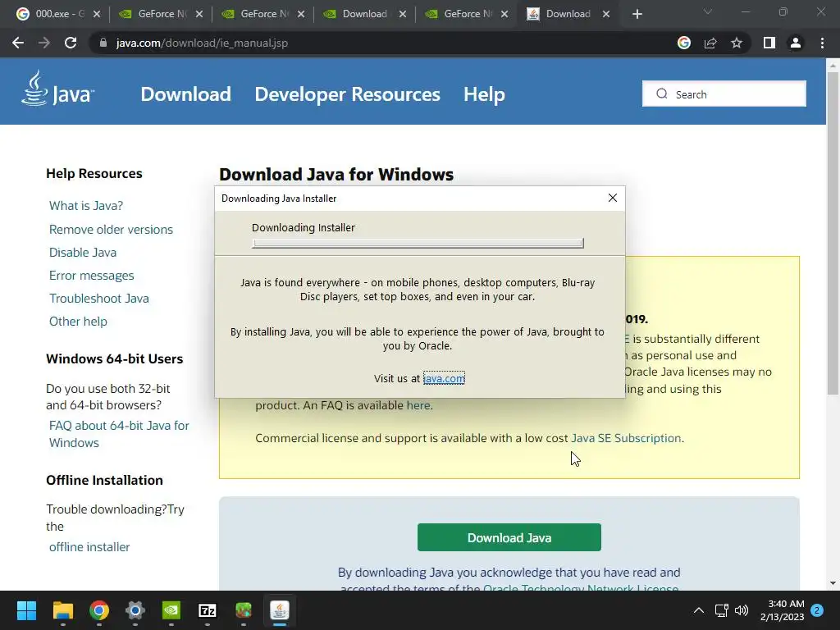Open the Error messages link

tap(92, 276)
